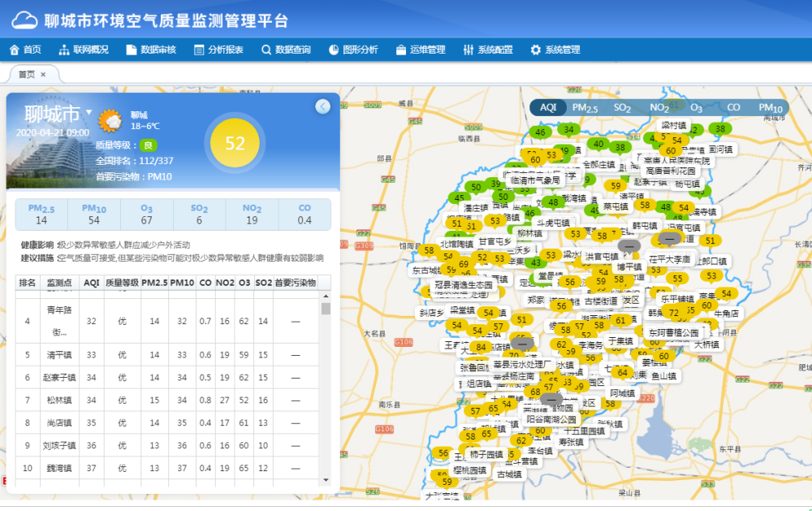Click the yellow 72 map marker
The height and width of the screenshot is (511, 812).
coord(674,313)
